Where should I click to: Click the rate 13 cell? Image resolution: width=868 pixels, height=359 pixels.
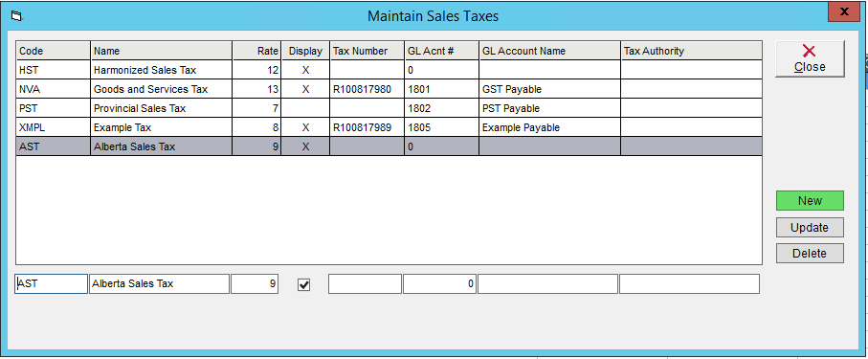click(256, 89)
